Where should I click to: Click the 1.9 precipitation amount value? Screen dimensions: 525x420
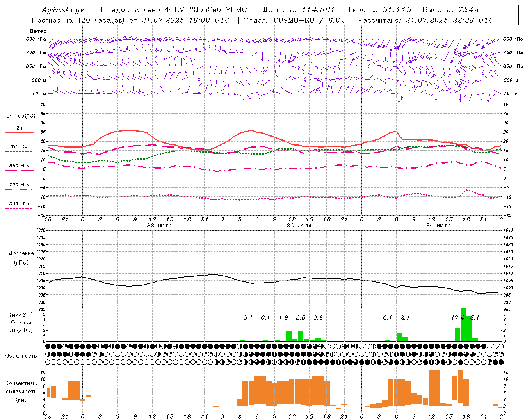(x=283, y=317)
